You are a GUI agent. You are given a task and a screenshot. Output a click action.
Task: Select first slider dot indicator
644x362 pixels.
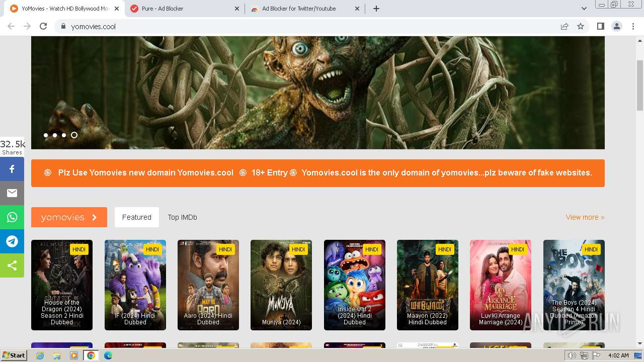point(46,135)
